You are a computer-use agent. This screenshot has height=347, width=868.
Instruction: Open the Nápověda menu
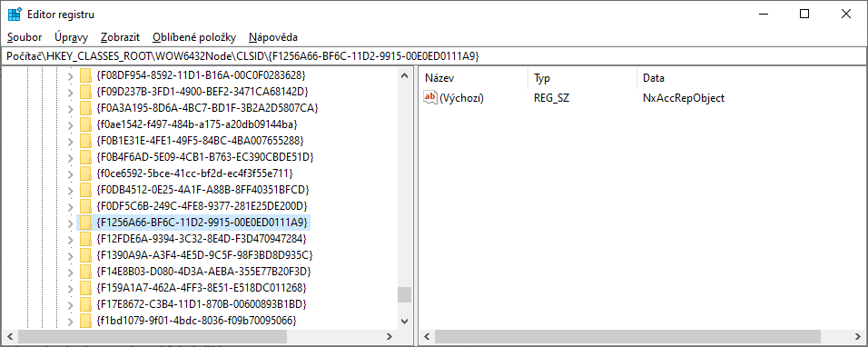coord(273,37)
